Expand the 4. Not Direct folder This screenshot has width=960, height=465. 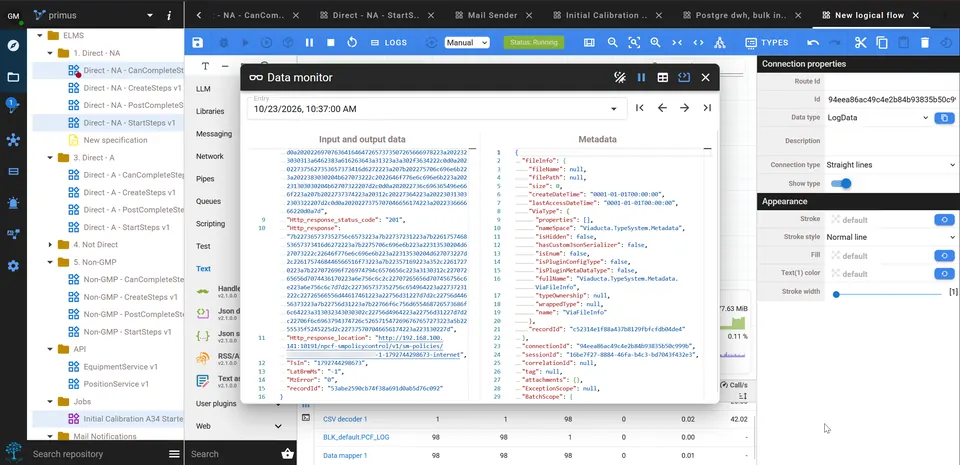coord(50,245)
